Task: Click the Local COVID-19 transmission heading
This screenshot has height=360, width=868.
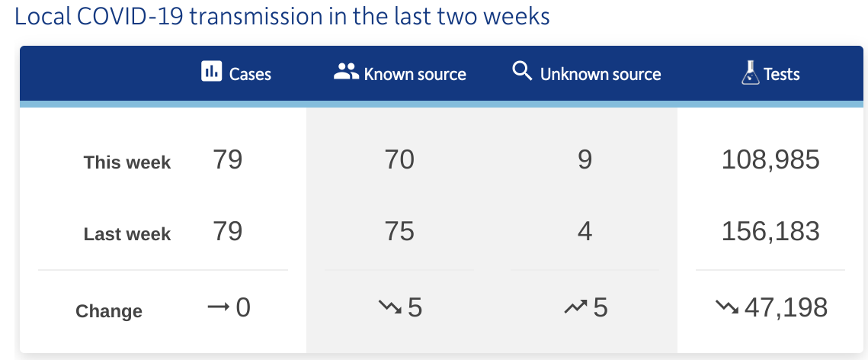Action: point(282,17)
